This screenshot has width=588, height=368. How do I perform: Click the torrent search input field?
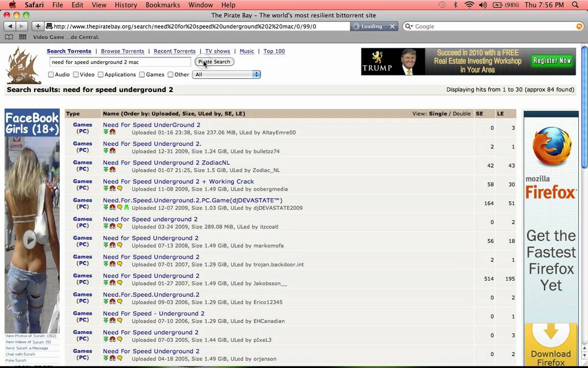click(x=119, y=62)
